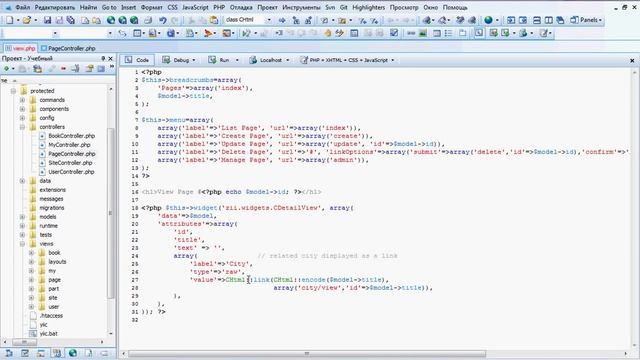Select the .htaccess file
The image size is (640, 360).
coord(51,316)
